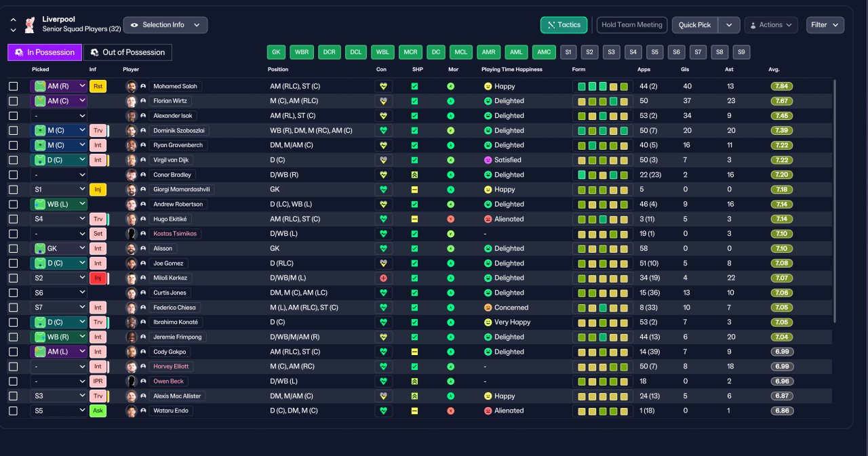Click Miloš Kerkez's red Inj status icon
Screen dimensions: 868x456
pos(98,278)
